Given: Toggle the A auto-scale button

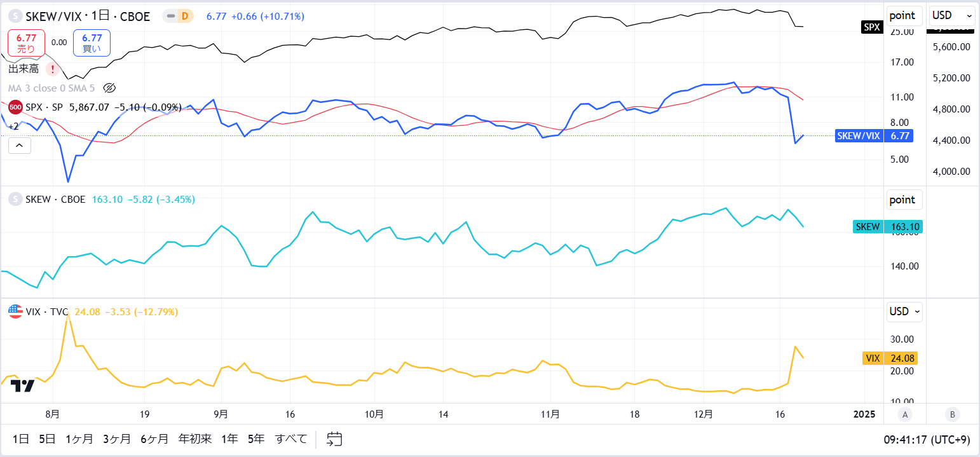Looking at the screenshot, I should tap(905, 414).
